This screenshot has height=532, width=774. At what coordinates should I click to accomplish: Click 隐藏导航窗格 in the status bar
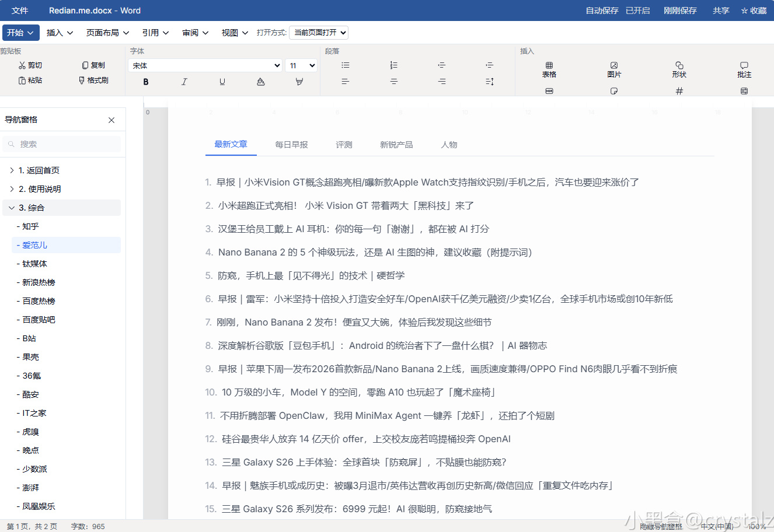click(x=661, y=526)
